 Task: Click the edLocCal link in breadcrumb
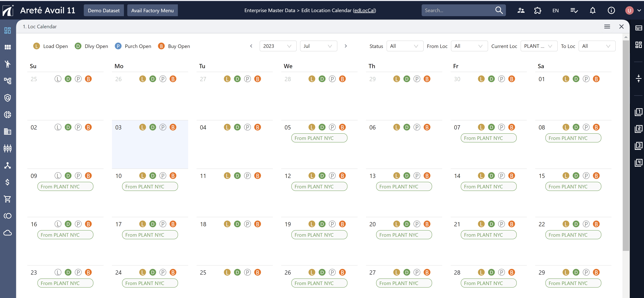364,10
